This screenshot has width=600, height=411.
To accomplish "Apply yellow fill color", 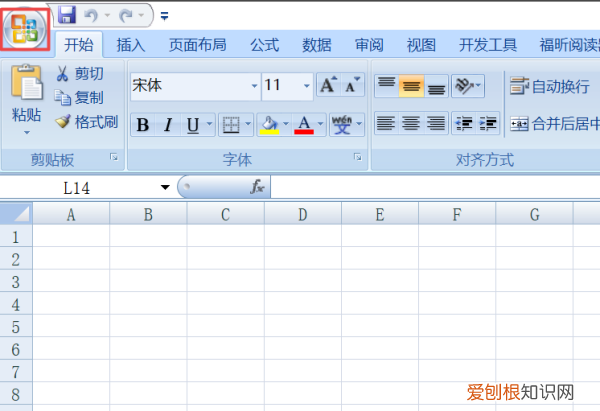I will (269, 124).
